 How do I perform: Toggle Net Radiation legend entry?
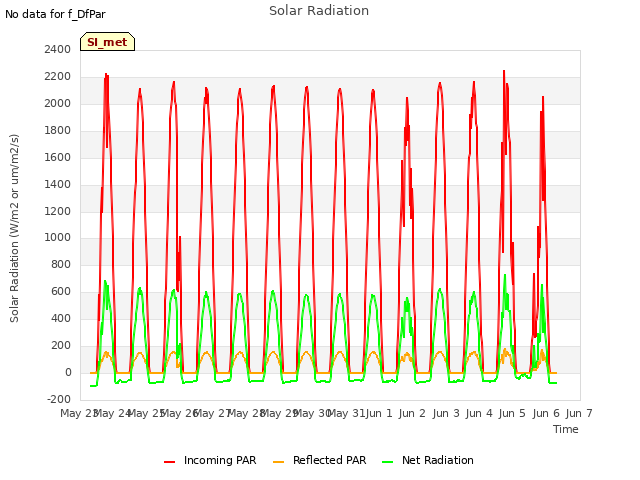tap(428, 460)
